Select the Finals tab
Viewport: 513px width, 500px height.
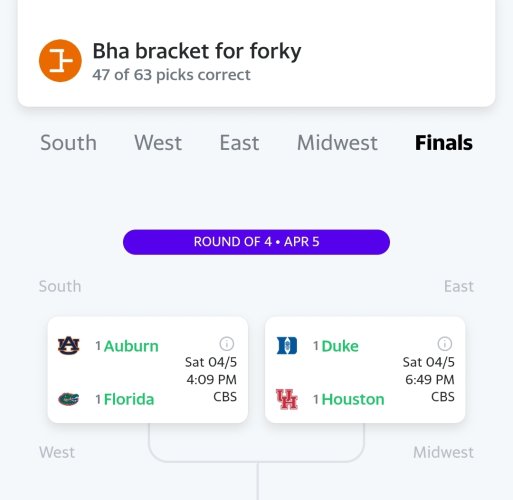tap(444, 143)
